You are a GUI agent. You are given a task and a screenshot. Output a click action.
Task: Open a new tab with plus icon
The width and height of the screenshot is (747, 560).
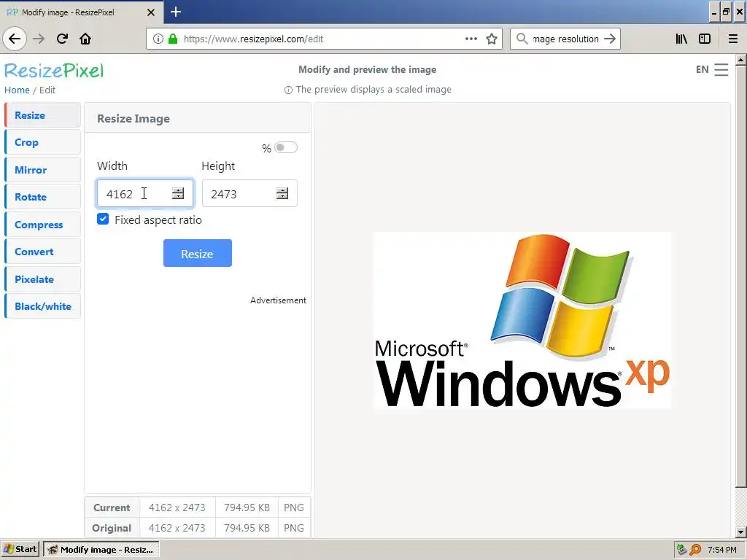pyautogui.click(x=175, y=12)
